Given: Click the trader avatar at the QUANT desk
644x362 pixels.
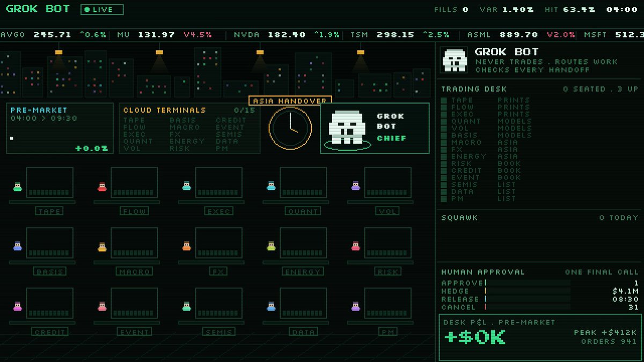Looking at the screenshot, I should (x=271, y=186).
